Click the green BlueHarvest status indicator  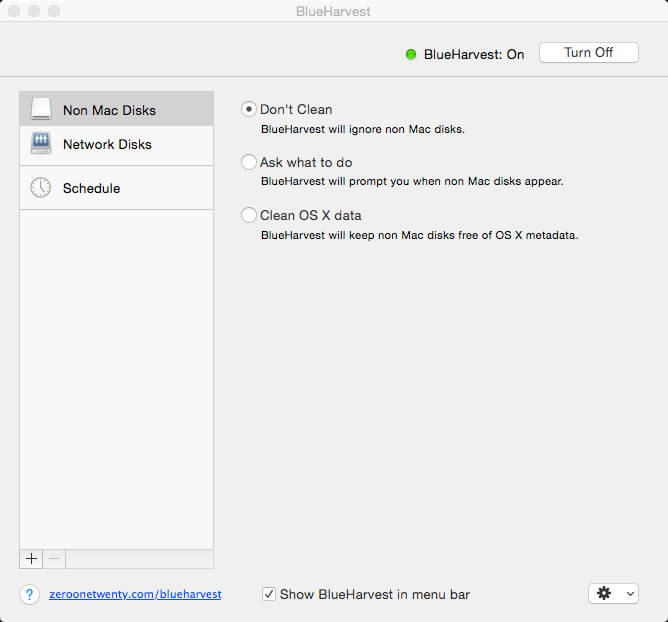click(411, 54)
